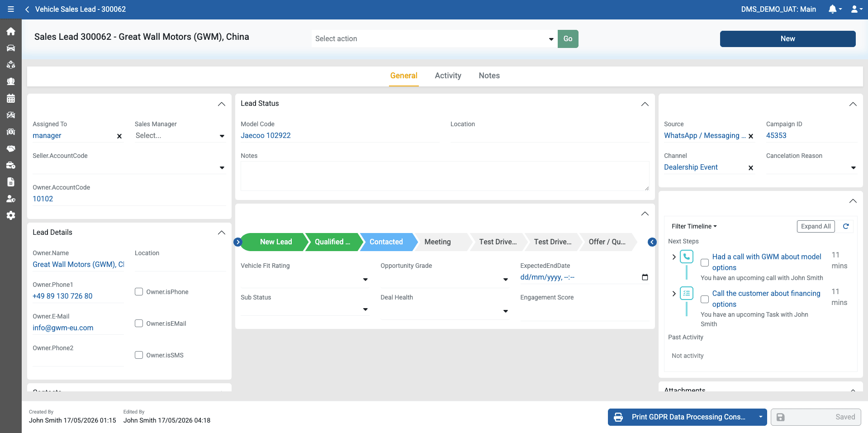The width and height of the screenshot is (868, 433).
Task: Collapse the Lead Status panel
Action: click(645, 104)
